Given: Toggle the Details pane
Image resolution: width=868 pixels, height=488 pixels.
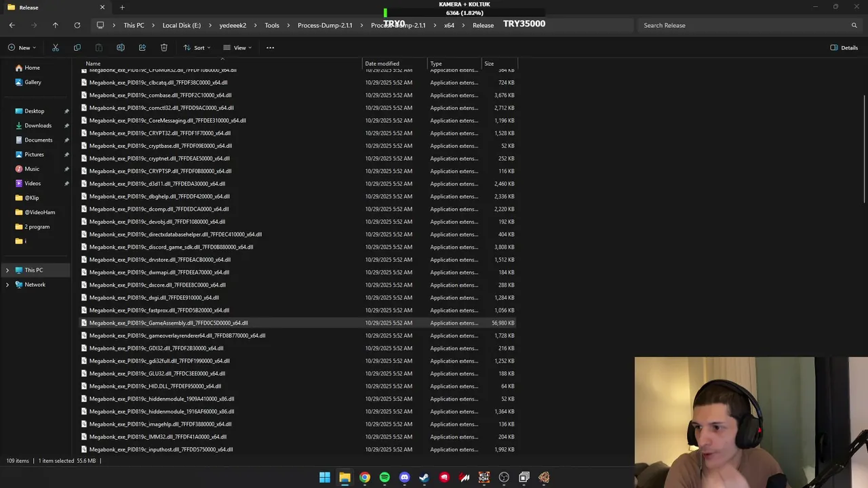Looking at the screenshot, I should (x=844, y=47).
